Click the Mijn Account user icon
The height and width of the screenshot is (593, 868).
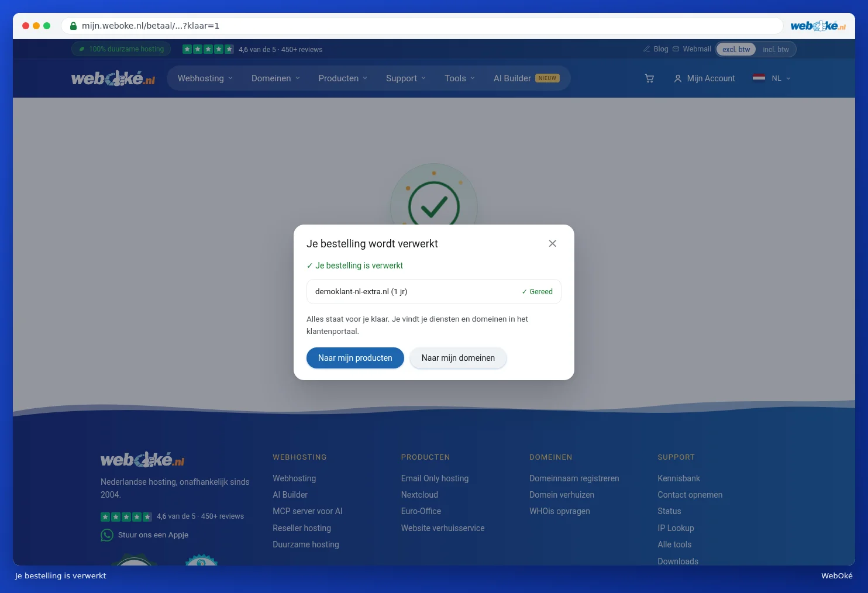coord(678,78)
